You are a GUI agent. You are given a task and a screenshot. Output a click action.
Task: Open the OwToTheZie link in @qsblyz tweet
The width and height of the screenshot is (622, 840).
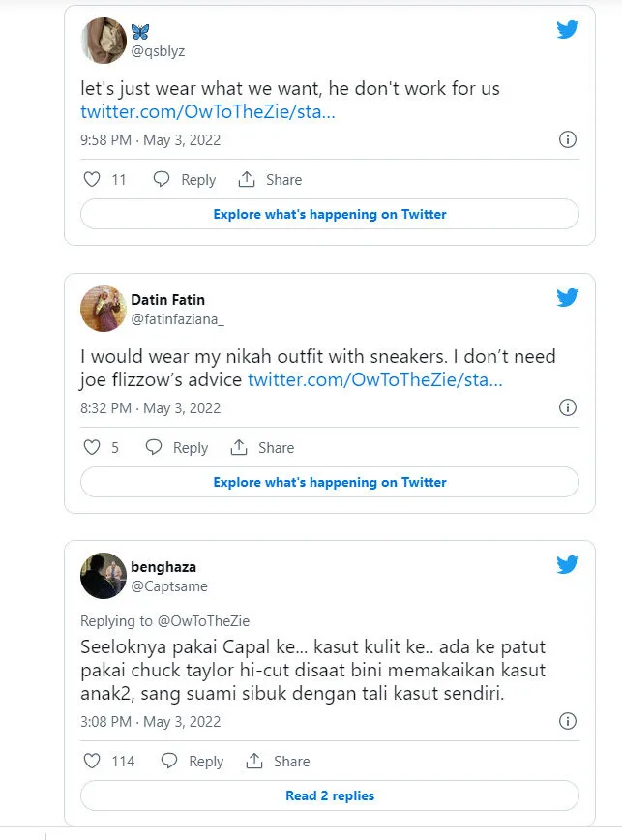point(208,113)
